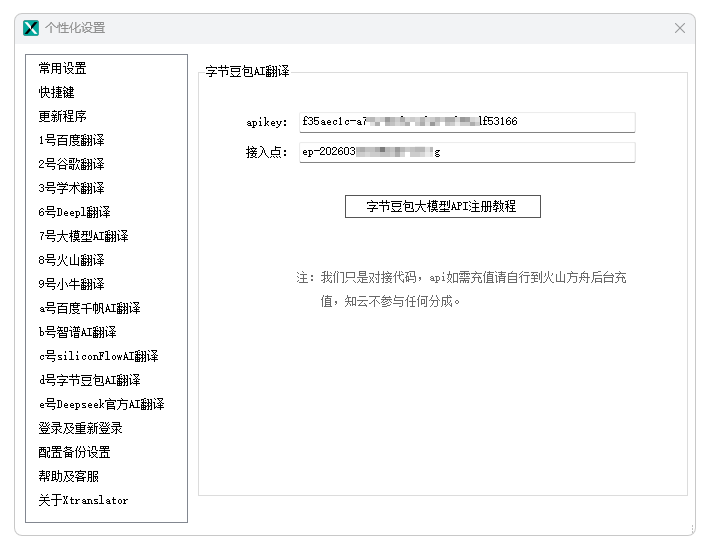Select 1号百度翻译 in the list
The image size is (708, 539).
point(71,140)
